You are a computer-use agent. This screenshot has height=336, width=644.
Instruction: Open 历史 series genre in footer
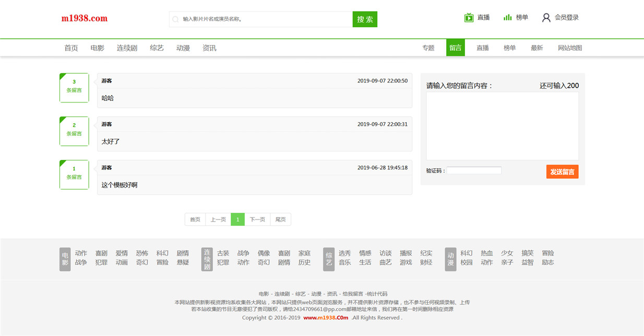(304, 262)
